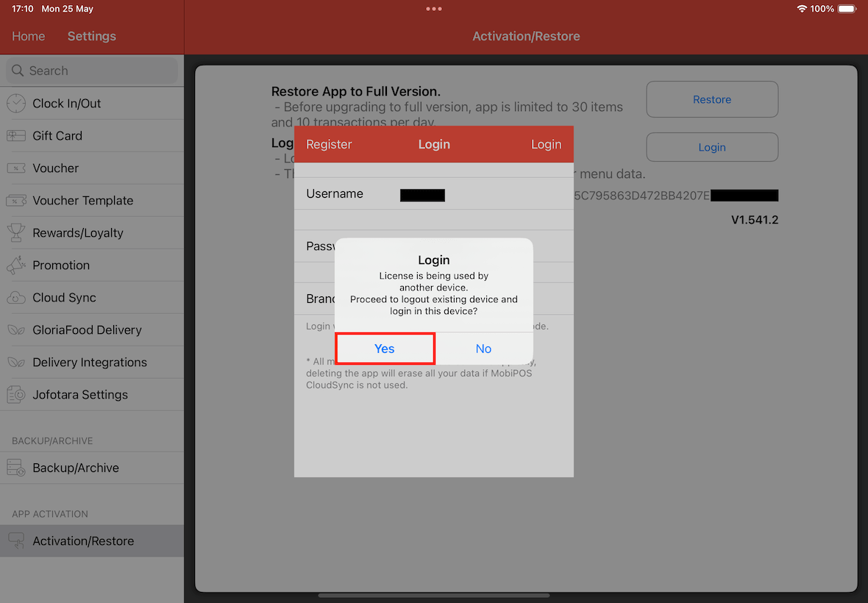Screen dimensions: 868x603
Task: Click the Delivery Integrations leaf icon
Action: tap(16, 363)
